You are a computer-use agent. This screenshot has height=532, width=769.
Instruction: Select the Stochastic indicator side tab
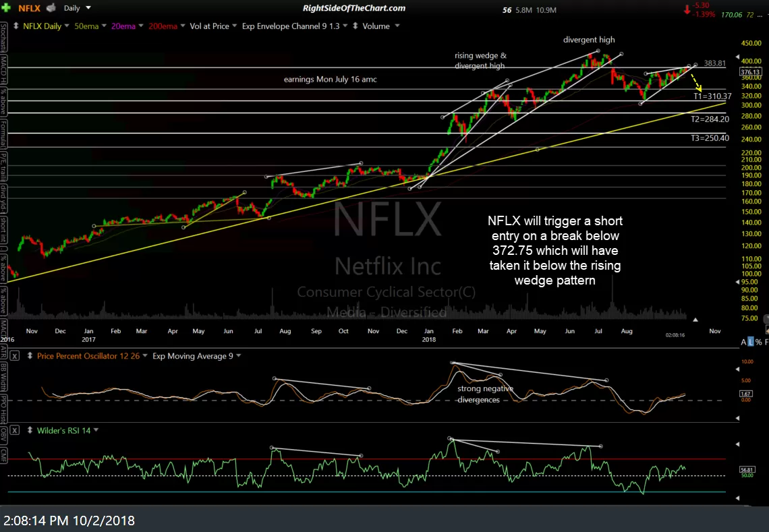3,37
